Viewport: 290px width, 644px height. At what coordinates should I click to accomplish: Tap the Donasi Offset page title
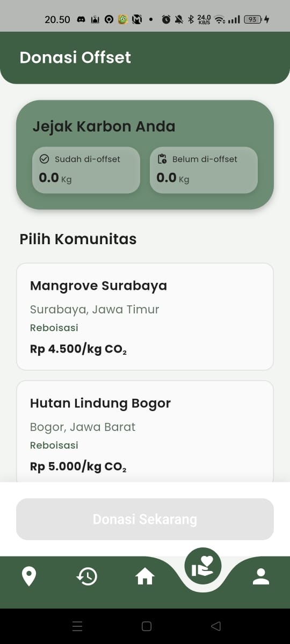[x=75, y=57]
